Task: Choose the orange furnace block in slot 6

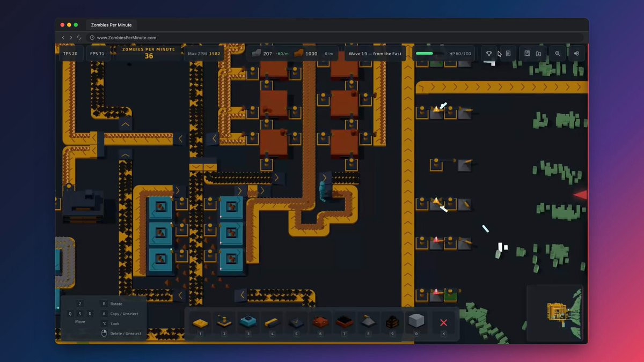Action: [320, 322]
